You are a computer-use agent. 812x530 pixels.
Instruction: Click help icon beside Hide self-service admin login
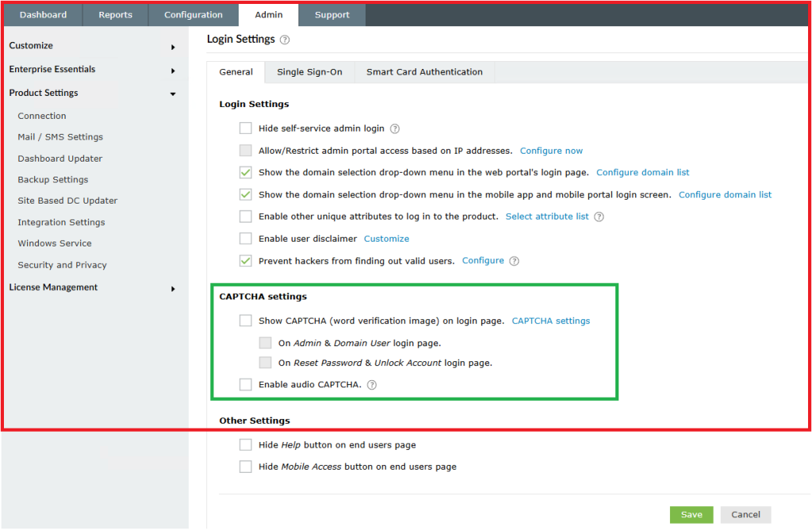tap(395, 128)
